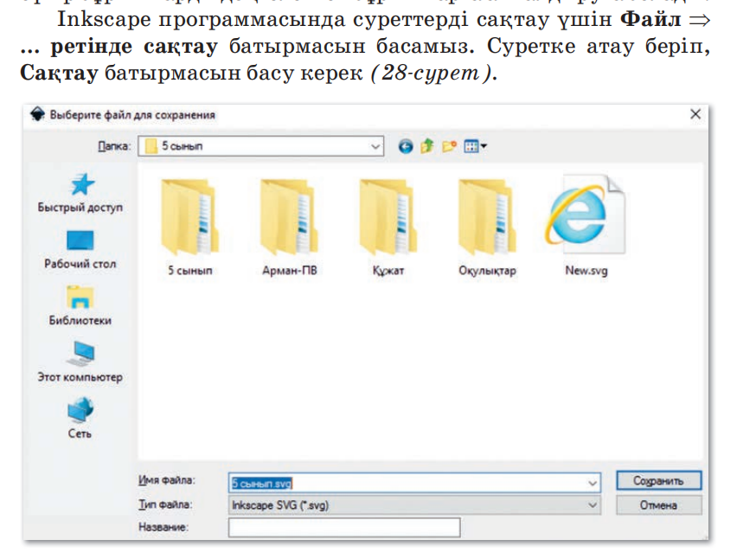Open the view menu dropdown icon

[475, 145]
